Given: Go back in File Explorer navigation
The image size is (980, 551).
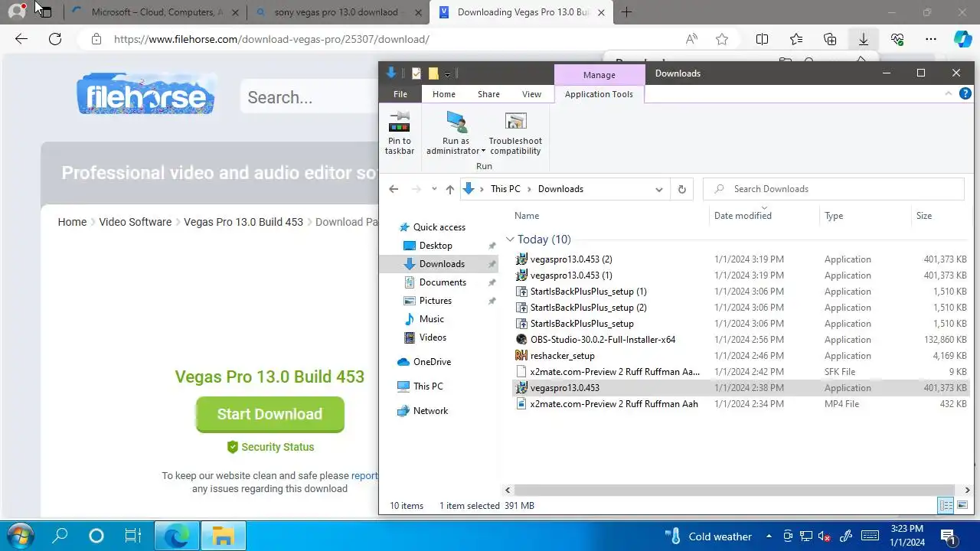Looking at the screenshot, I should [x=394, y=189].
